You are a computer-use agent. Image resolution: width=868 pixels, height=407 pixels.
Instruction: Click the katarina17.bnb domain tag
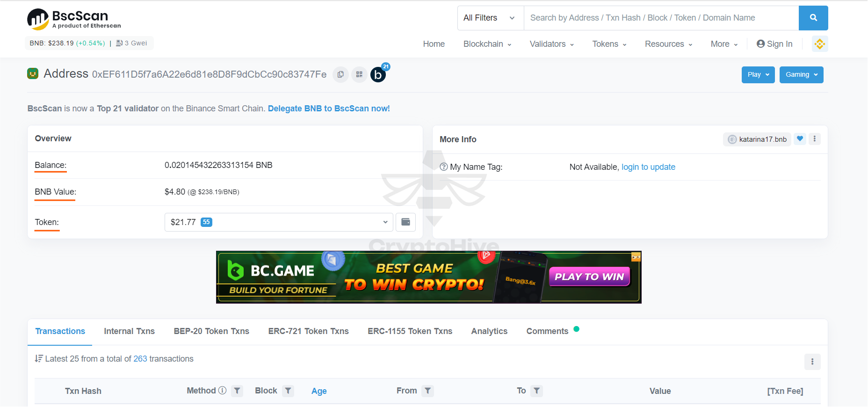pos(757,139)
